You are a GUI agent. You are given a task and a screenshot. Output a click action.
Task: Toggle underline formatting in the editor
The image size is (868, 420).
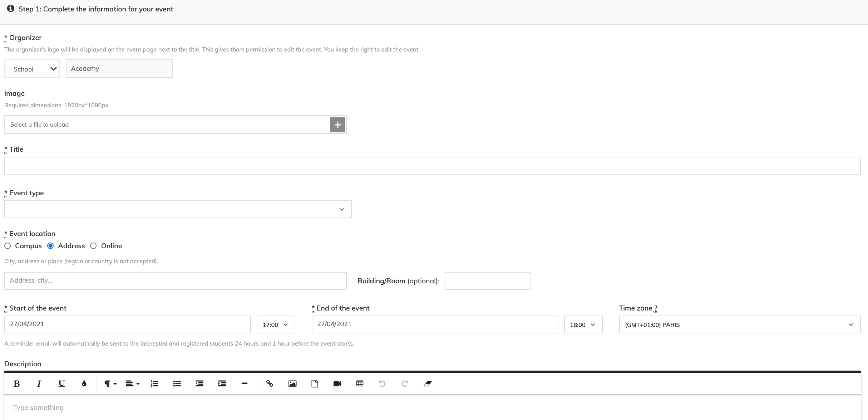click(61, 384)
